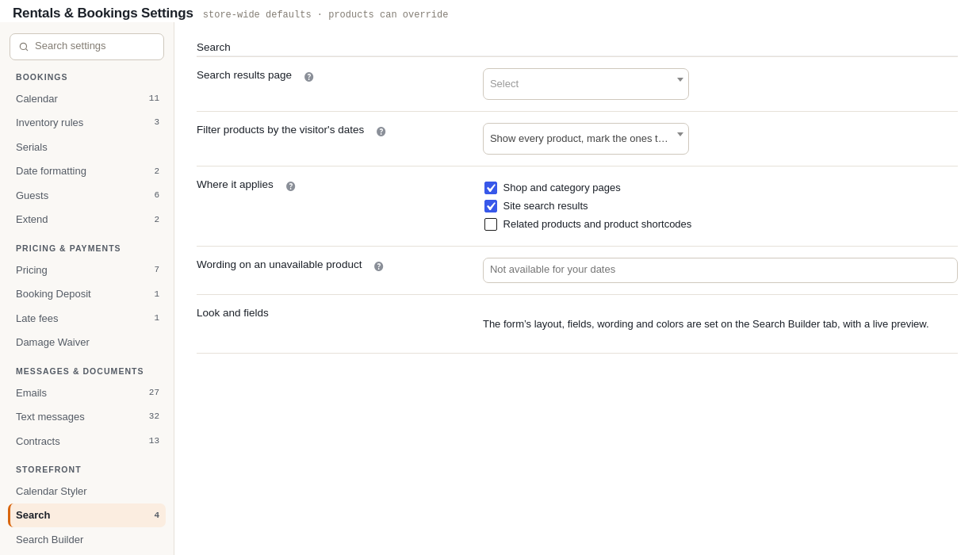
Task: Open the Show every product filter dropdown
Action: click(x=586, y=139)
